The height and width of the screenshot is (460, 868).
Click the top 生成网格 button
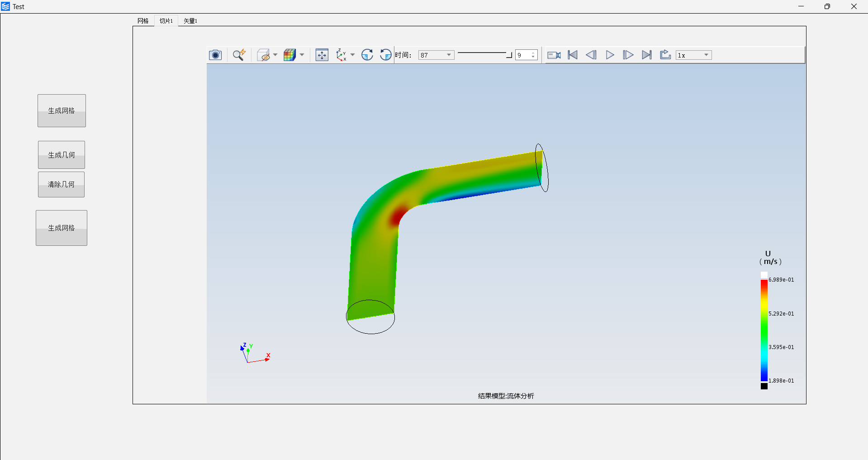pyautogui.click(x=62, y=110)
